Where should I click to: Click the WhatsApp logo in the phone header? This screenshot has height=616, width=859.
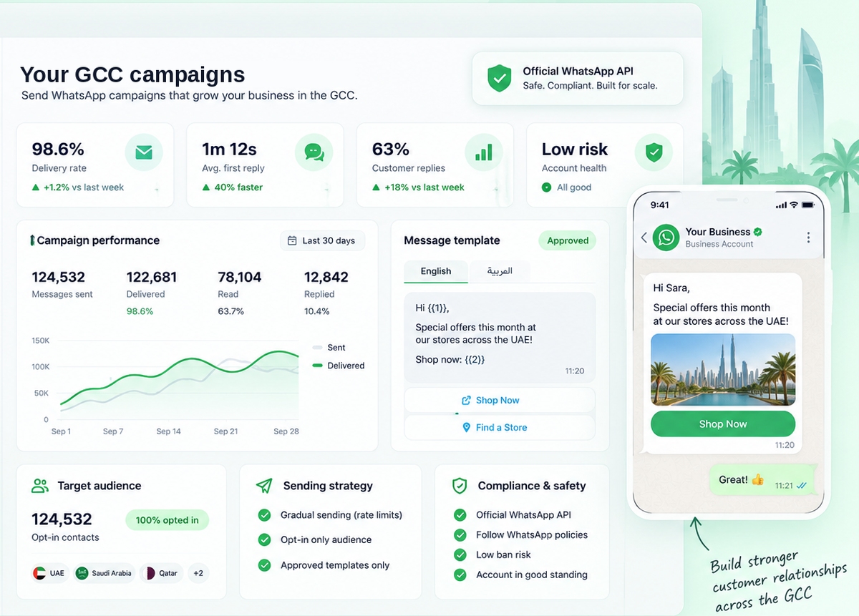click(666, 238)
